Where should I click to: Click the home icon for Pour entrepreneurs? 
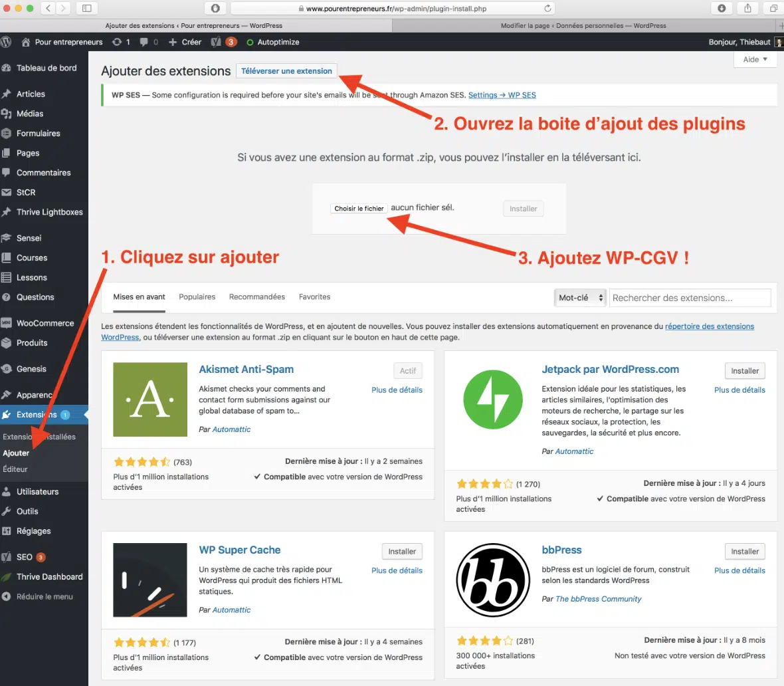click(x=25, y=42)
